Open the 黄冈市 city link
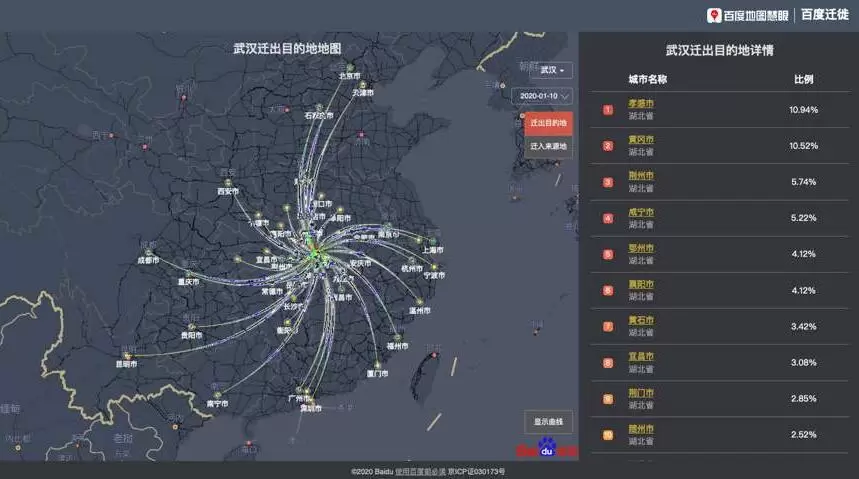The image size is (859, 479). coord(641,139)
